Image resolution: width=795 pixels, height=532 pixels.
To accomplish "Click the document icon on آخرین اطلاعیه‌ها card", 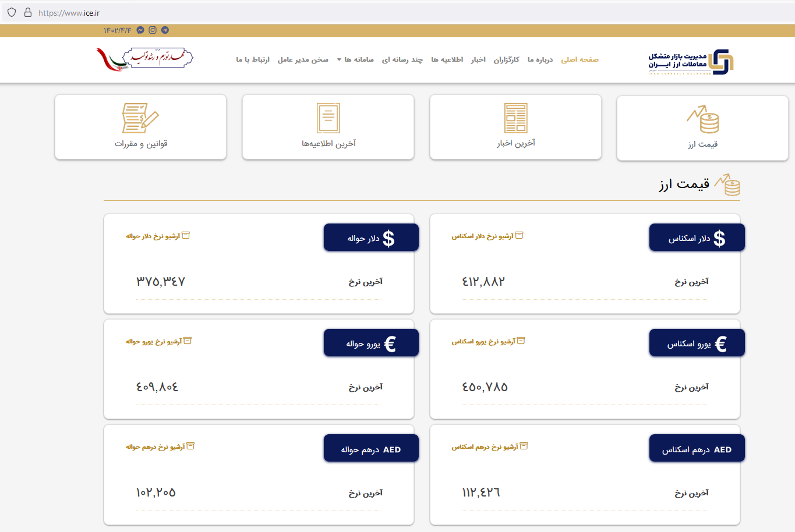I will (328, 118).
